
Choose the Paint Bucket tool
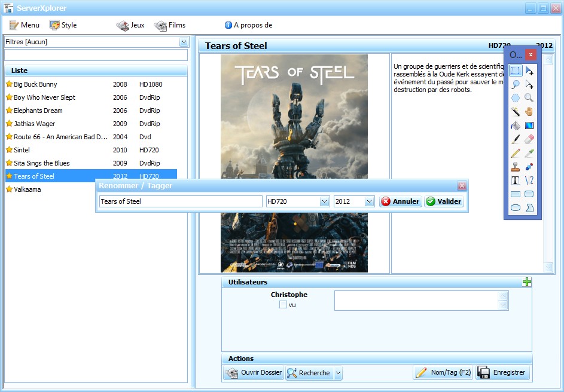coord(516,125)
